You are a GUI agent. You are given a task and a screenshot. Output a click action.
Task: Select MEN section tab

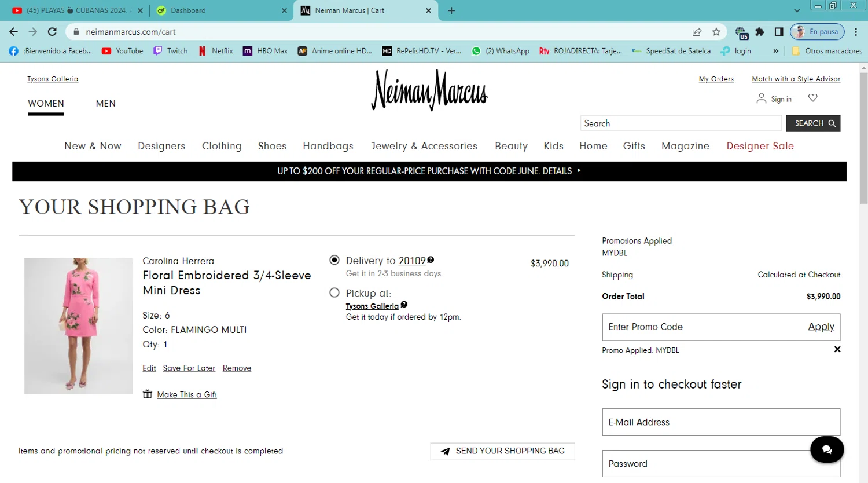tap(106, 104)
